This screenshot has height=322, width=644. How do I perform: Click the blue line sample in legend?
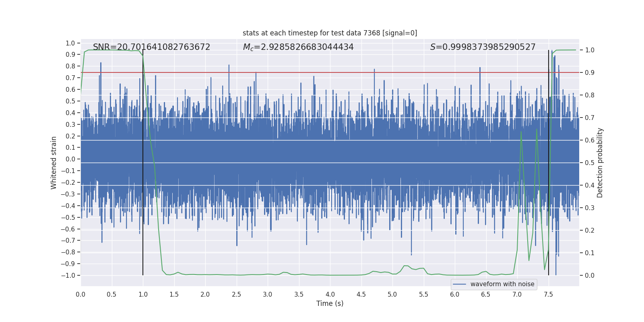coord(460,284)
